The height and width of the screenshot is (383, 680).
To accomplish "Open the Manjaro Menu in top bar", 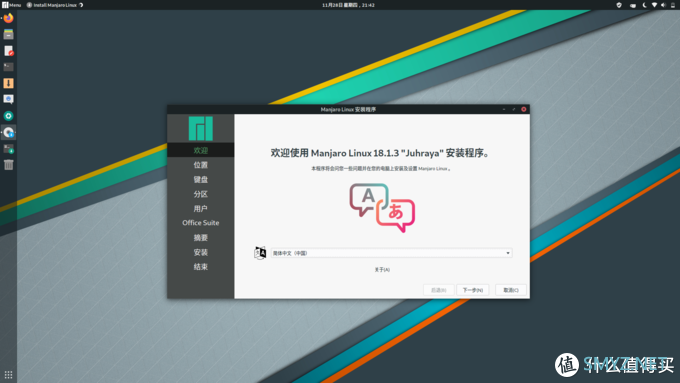I will (x=12, y=5).
